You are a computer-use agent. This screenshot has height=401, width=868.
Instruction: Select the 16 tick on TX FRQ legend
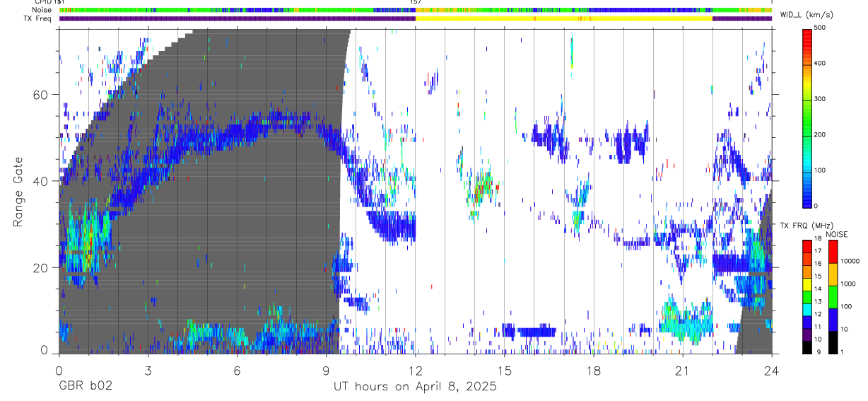819,264
